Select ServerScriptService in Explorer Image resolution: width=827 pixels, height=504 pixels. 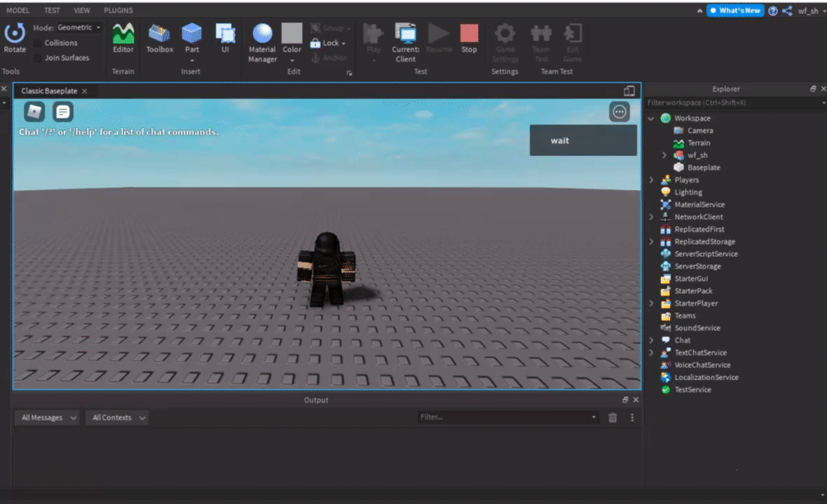pos(705,254)
